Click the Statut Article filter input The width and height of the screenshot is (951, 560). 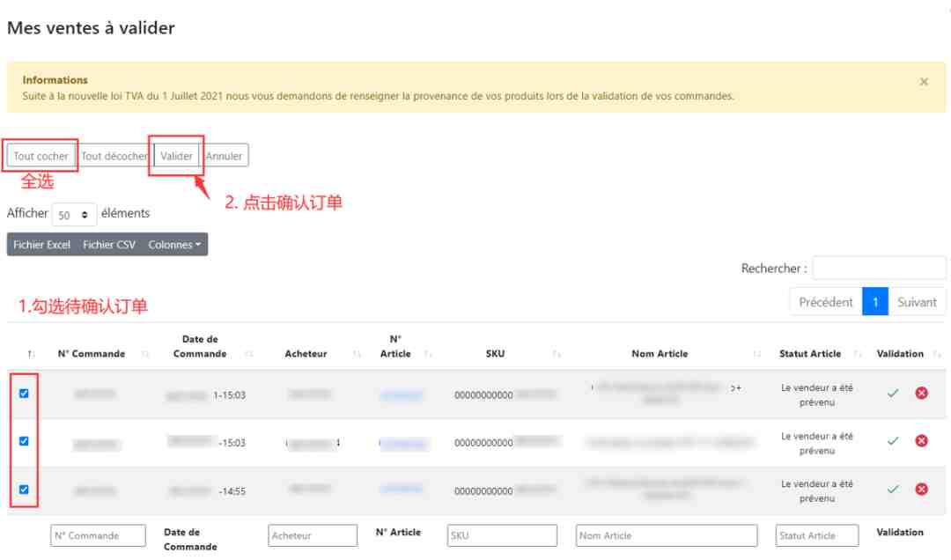point(816,535)
